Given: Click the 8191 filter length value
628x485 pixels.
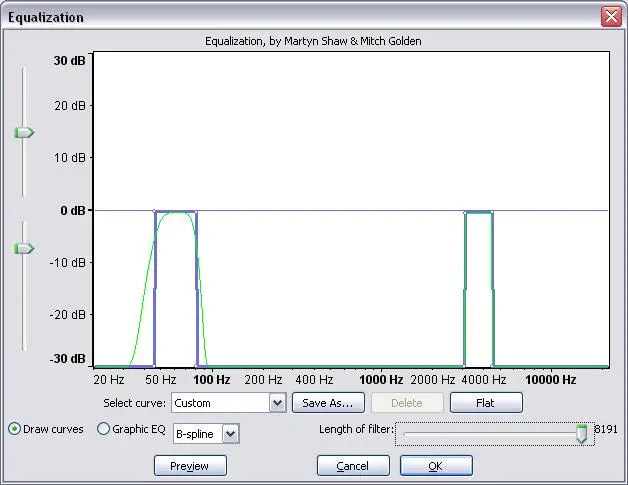Looking at the screenshot, I should tap(606, 429).
